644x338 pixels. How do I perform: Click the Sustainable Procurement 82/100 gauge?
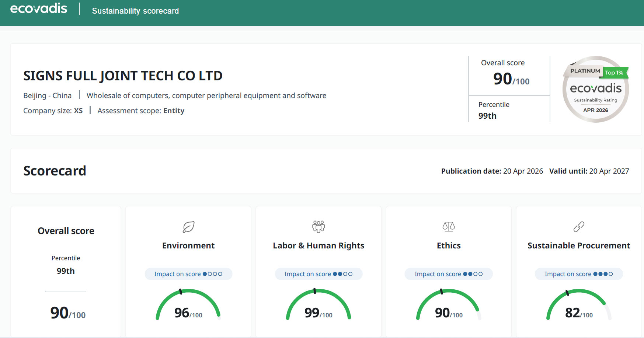click(579, 305)
